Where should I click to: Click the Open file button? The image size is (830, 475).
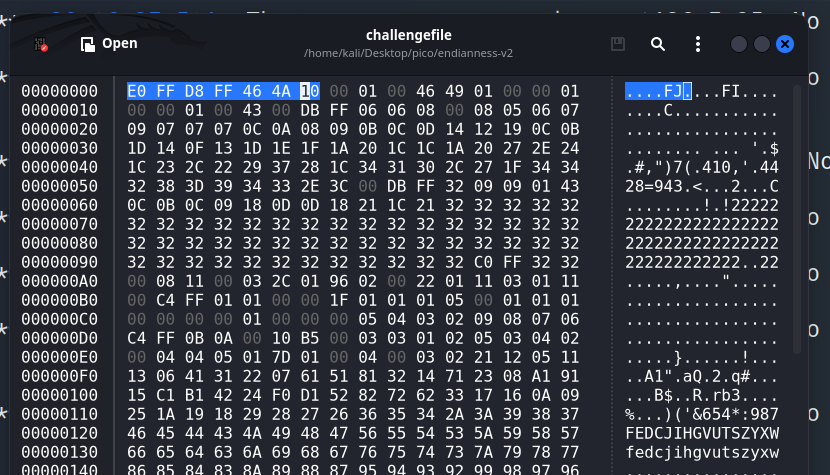click(108, 44)
